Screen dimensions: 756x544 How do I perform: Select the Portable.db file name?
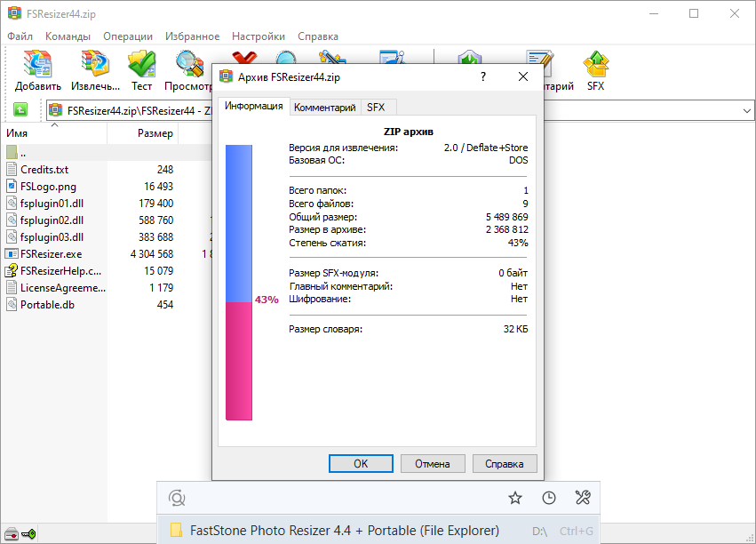(x=47, y=304)
